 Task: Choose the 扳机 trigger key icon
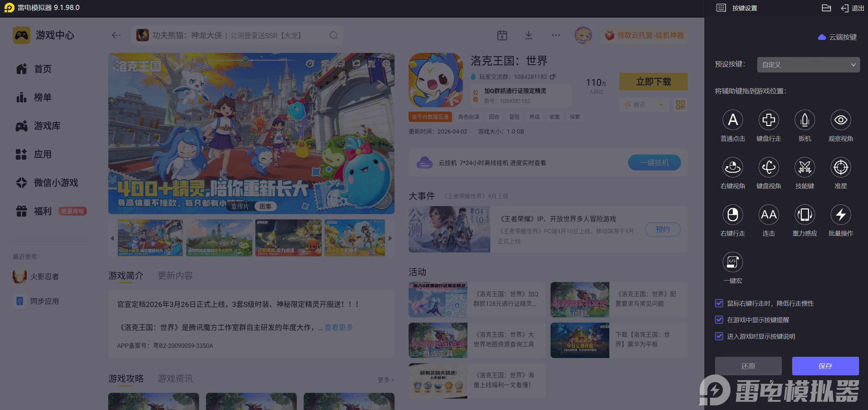805,120
